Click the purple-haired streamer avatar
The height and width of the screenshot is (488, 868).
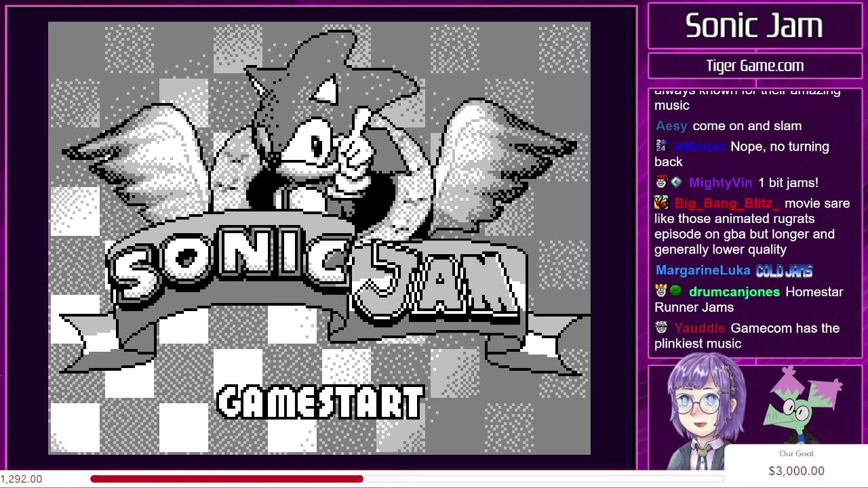(705, 412)
